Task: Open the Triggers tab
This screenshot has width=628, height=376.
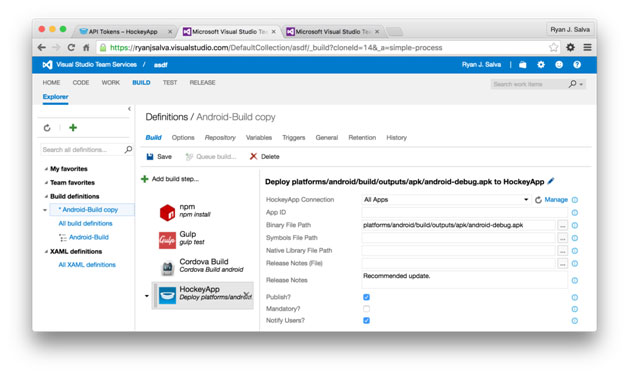Action: click(x=294, y=137)
